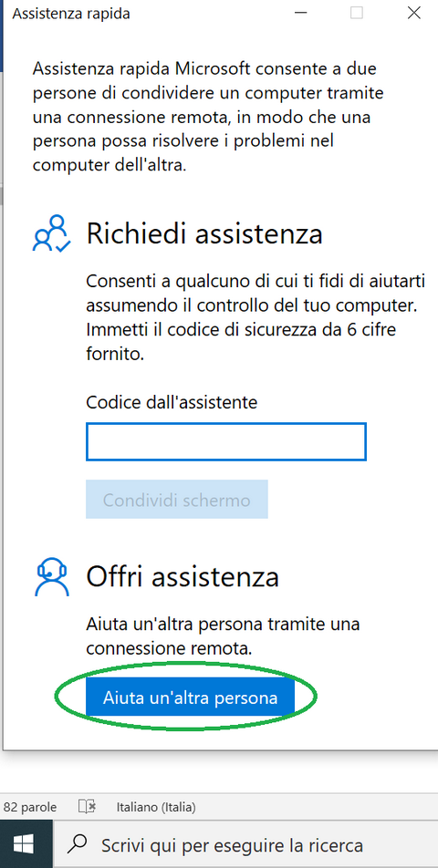Open the proofing errors book icon
Viewport: 438px width, 868px height.
click(x=87, y=807)
